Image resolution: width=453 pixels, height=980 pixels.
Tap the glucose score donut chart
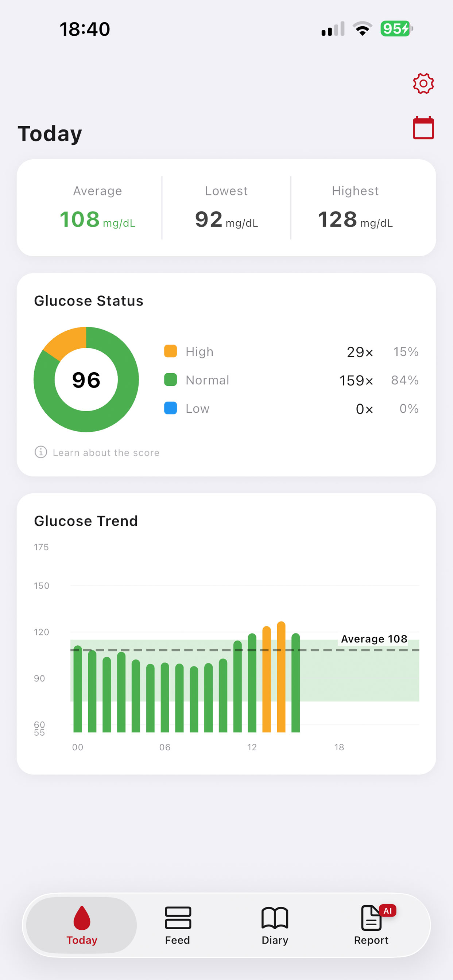(86, 380)
